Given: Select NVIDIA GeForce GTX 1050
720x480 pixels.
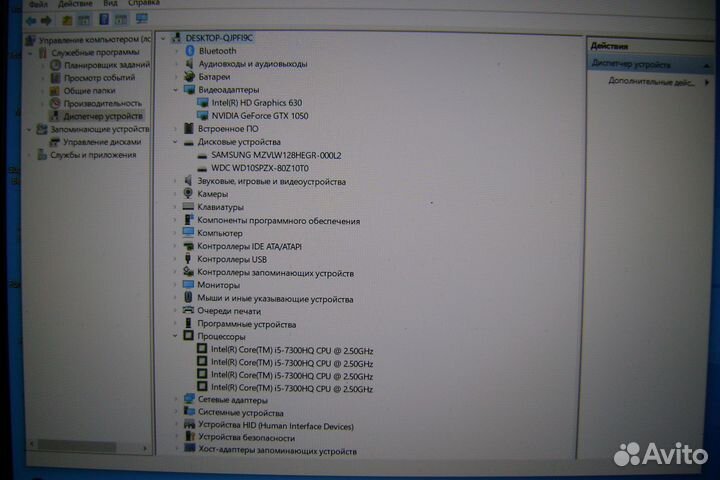Looking at the screenshot, I should [x=260, y=116].
